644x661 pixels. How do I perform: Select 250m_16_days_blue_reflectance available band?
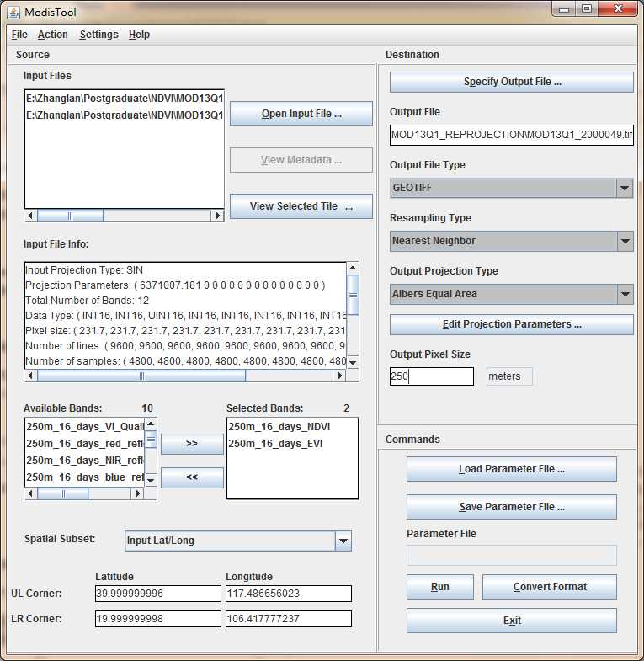tap(85, 477)
